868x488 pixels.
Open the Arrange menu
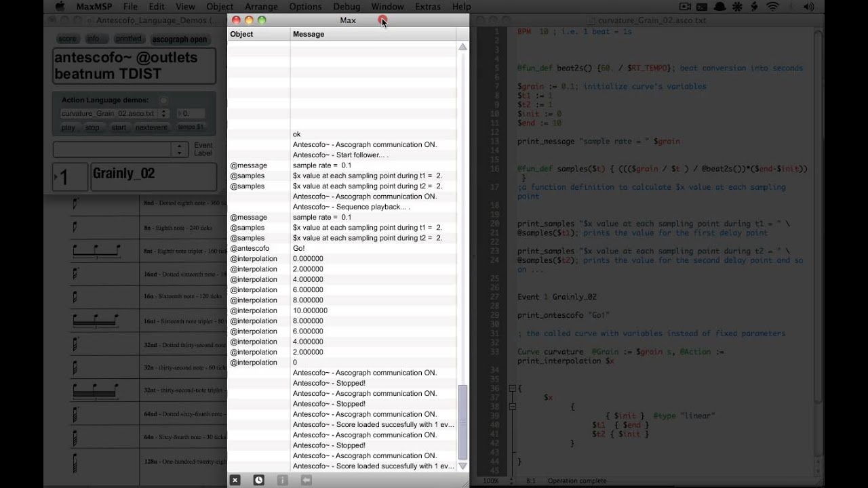(x=261, y=7)
